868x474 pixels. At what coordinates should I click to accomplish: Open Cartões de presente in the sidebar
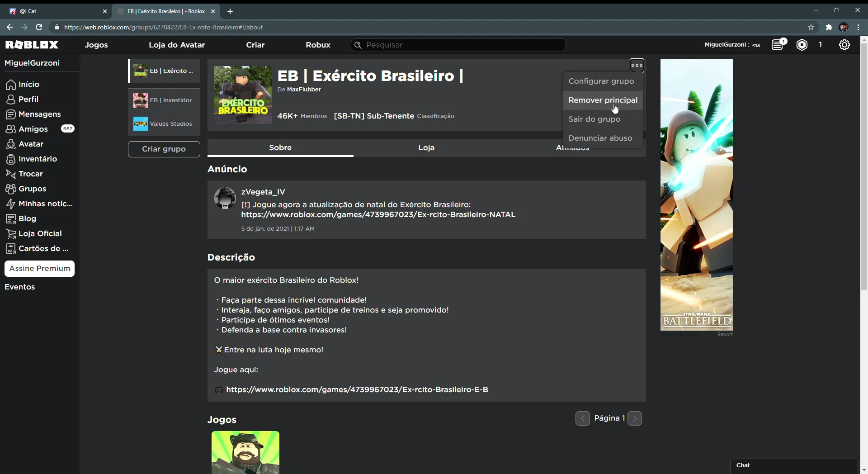pos(37,248)
